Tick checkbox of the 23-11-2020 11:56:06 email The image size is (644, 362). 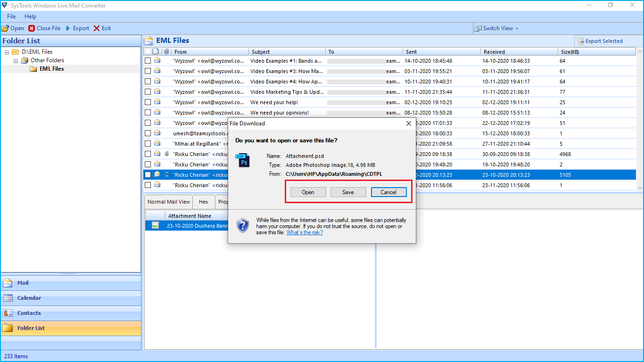click(148, 185)
